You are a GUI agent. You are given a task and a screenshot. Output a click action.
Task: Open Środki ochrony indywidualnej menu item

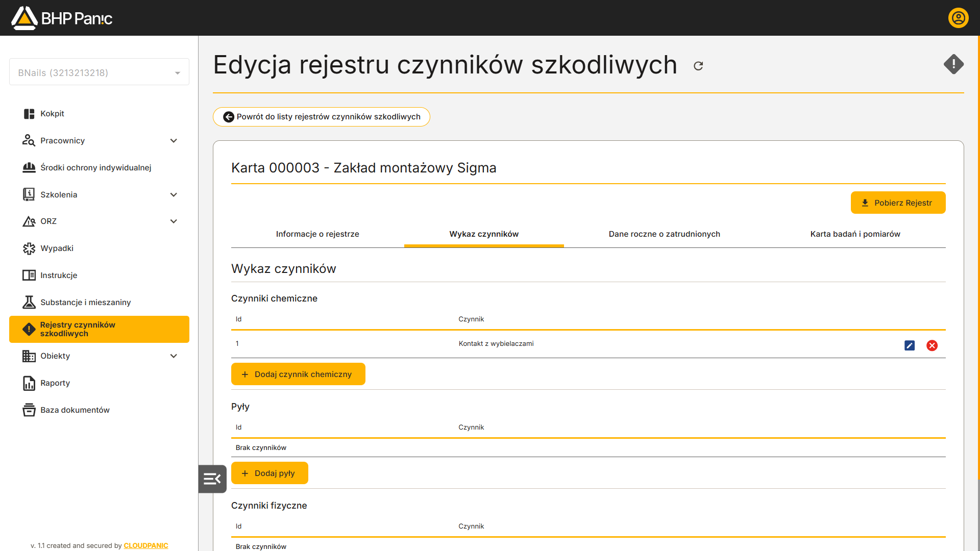pyautogui.click(x=99, y=167)
